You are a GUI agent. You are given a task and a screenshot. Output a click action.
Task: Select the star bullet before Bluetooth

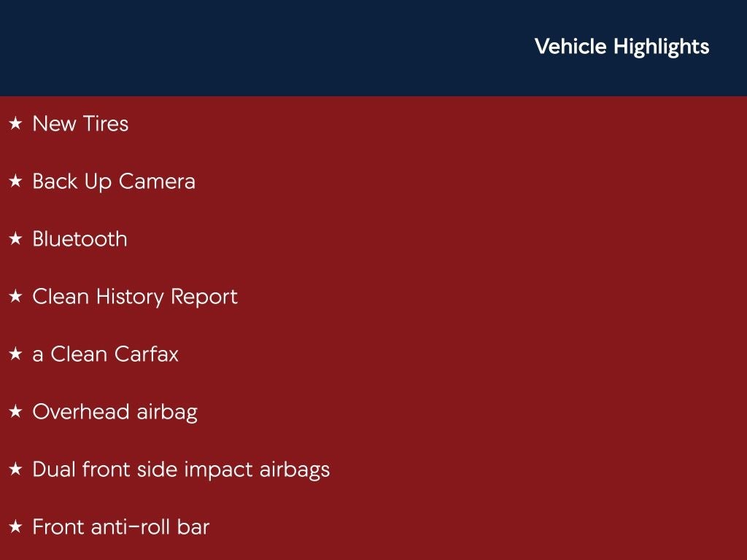point(15,239)
